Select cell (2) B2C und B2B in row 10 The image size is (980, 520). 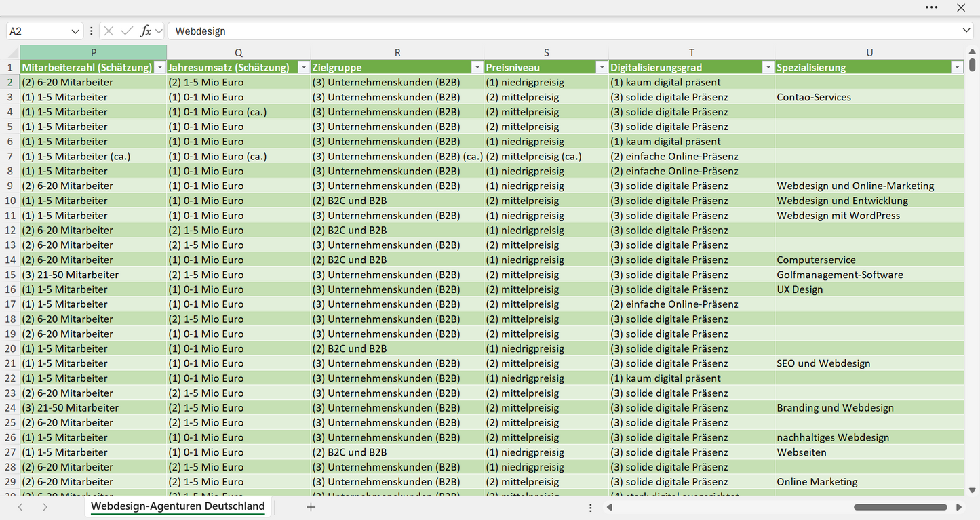tap(397, 201)
